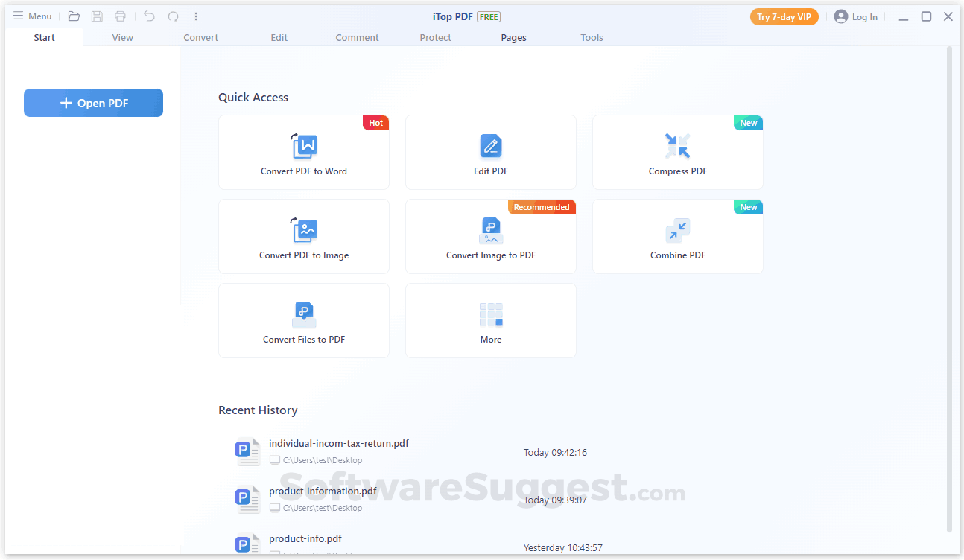This screenshot has width=964, height=560.
Task: Switch to the Comment tab
Action: (x=358, y=37)
